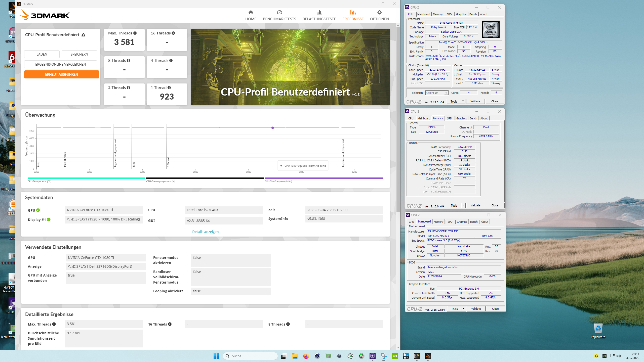
Task: Expand Tools dropdown arrow in Memory CPU-Z window
Action: [x=463, y=205]
